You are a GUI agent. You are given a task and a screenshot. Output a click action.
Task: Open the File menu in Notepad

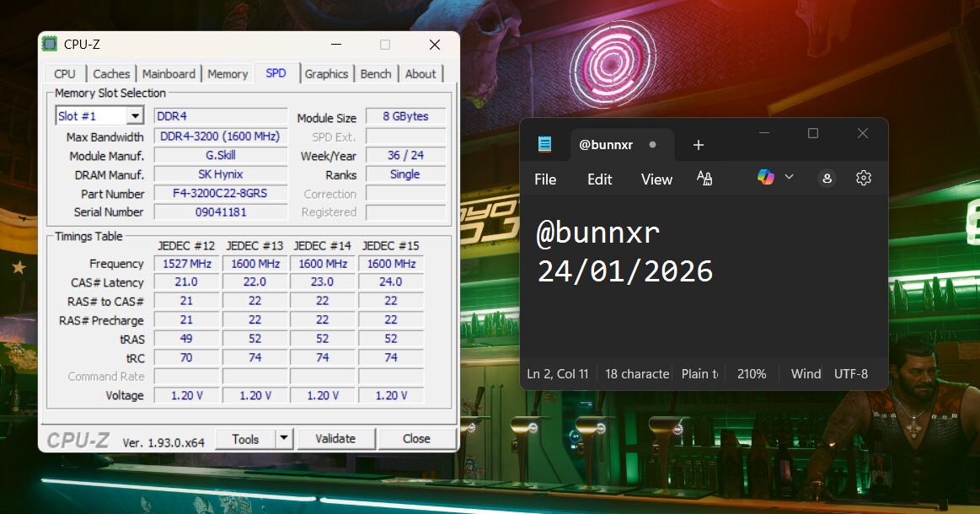click(x=545, y=179)
